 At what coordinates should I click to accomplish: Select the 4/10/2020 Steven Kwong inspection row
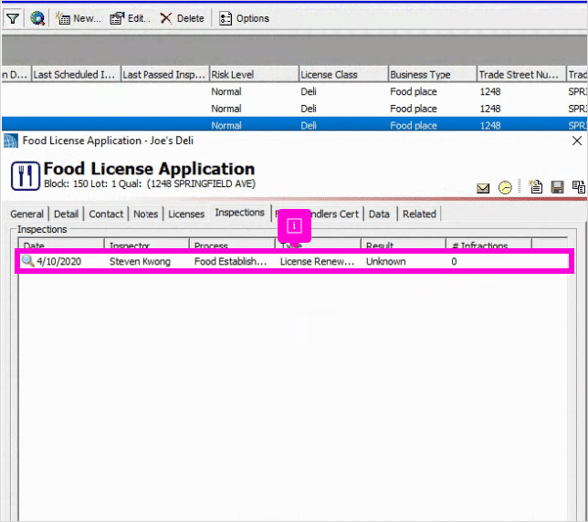(x=294, y=261)
